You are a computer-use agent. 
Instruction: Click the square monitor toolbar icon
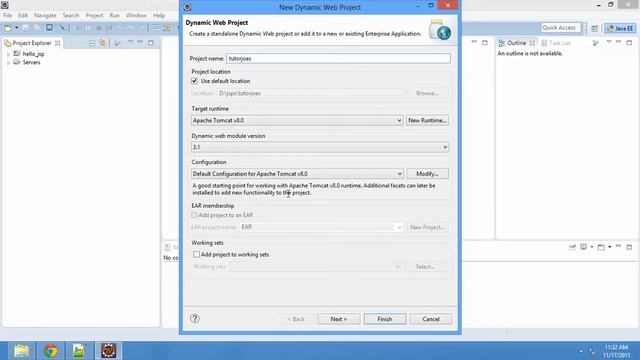click(x=49, y=28)
